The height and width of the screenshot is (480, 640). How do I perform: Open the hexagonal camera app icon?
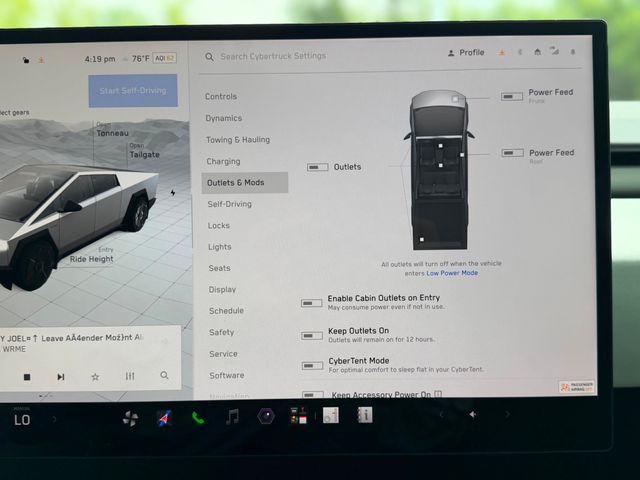click(266, 416)
